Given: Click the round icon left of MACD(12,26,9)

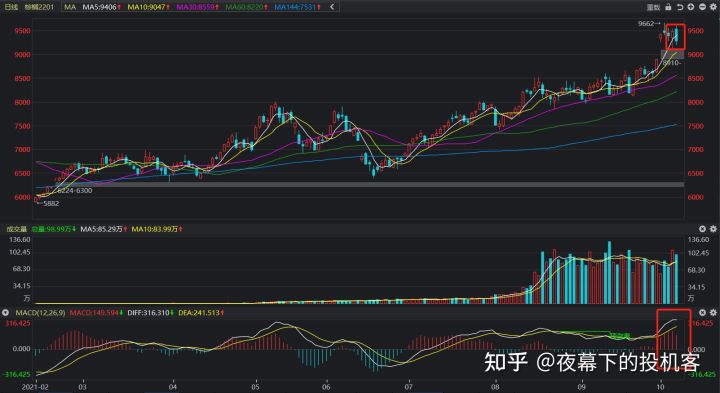Looking at the screenshot, I should pyautogui.click(x=6, y=312).
